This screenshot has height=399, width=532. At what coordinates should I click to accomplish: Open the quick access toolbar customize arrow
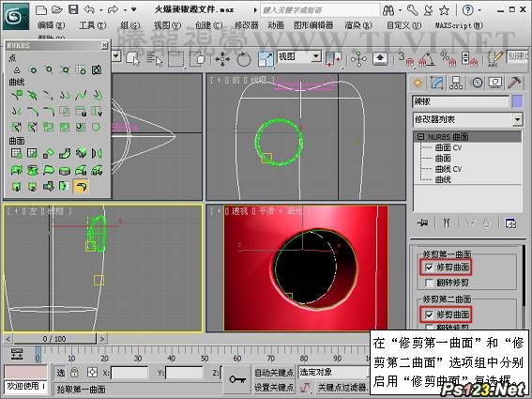134,9
